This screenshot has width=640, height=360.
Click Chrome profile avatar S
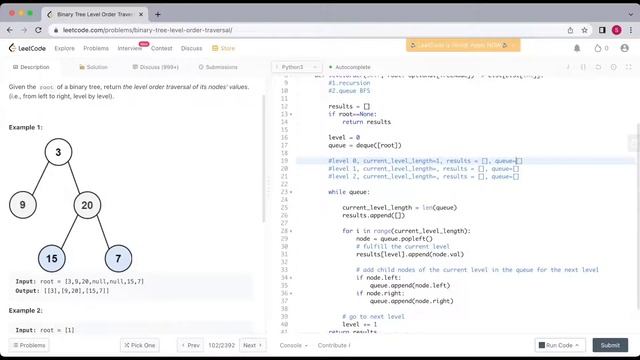click(616, 30)
